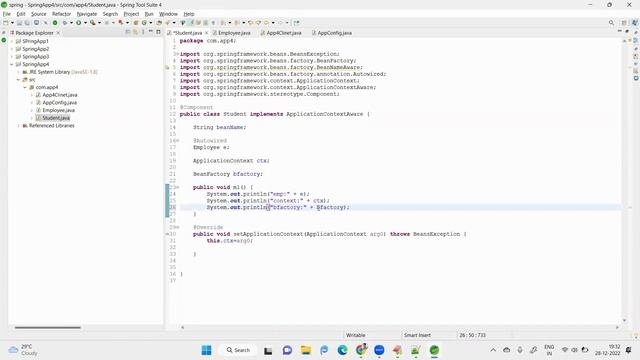Click the Back navigation arrow icon

(266, 23)
